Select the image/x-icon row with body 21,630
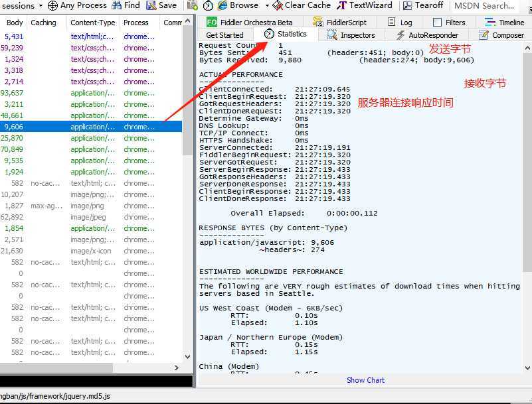This screenshot has width=532, height=404. pyautogui.click(x=91, y=251)
